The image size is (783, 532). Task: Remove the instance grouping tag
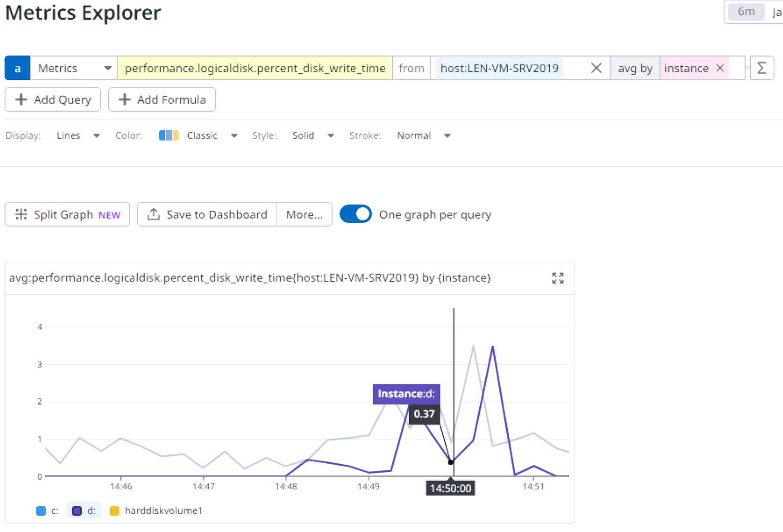click(720, 68)
